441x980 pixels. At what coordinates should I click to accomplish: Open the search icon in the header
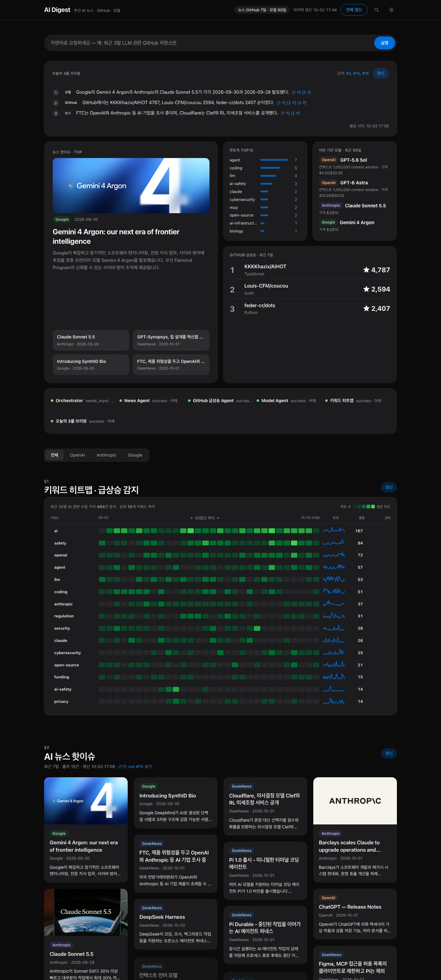[x=376, y=10]
